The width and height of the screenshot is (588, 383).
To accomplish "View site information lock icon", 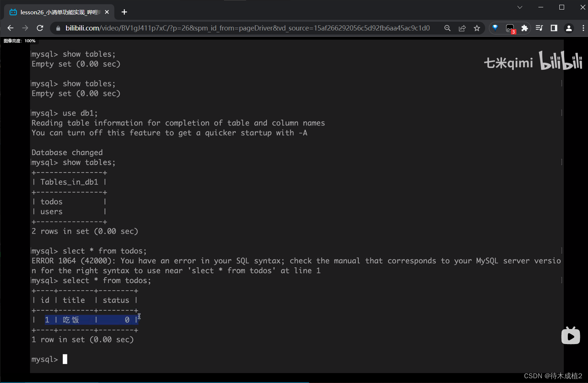I will click(x=58, y=28).
